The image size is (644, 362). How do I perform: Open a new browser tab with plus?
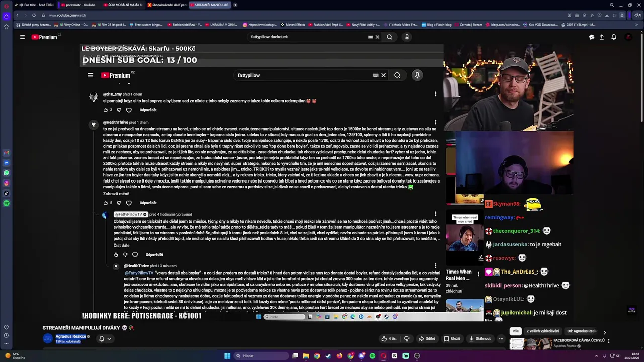point(235,5)
